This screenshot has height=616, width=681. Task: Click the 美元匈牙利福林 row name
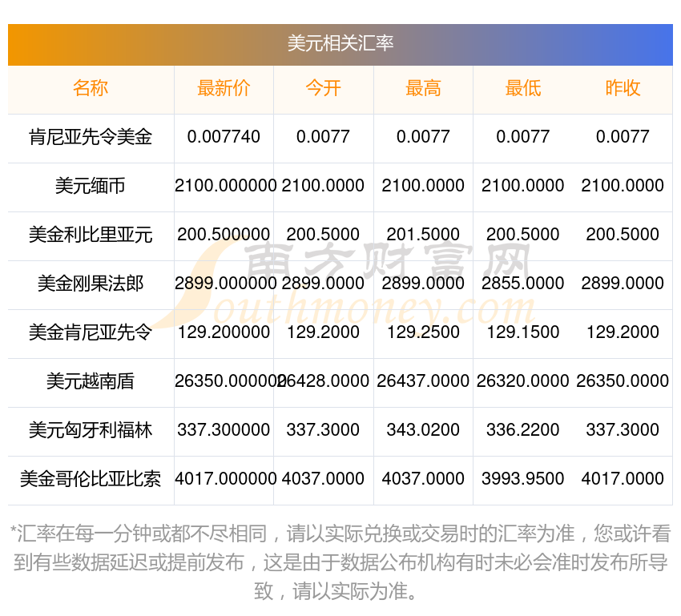coord(91,430)
